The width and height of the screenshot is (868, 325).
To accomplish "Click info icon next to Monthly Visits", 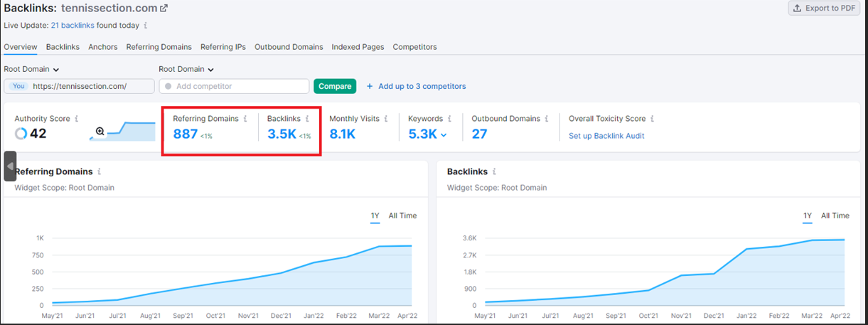I will [386, 119].
